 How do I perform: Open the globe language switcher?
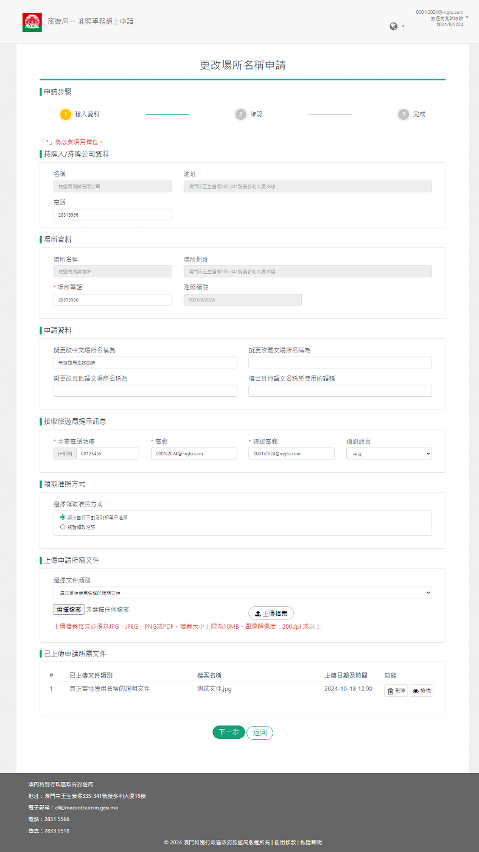point(396,26)
